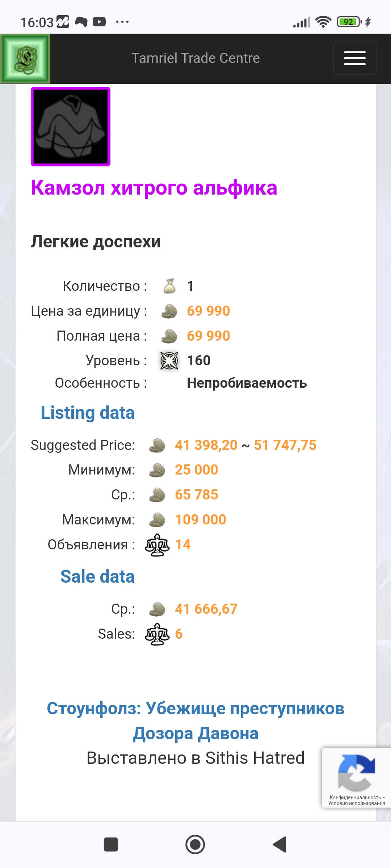
Task: Tap the gold coin icon beside Полная цена
Action: pos(169,336)
